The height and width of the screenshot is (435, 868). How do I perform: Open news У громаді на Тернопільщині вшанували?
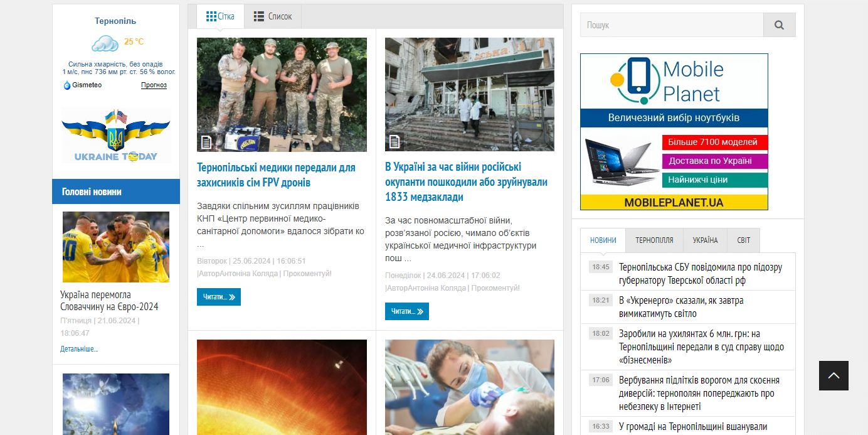(693, 427)
